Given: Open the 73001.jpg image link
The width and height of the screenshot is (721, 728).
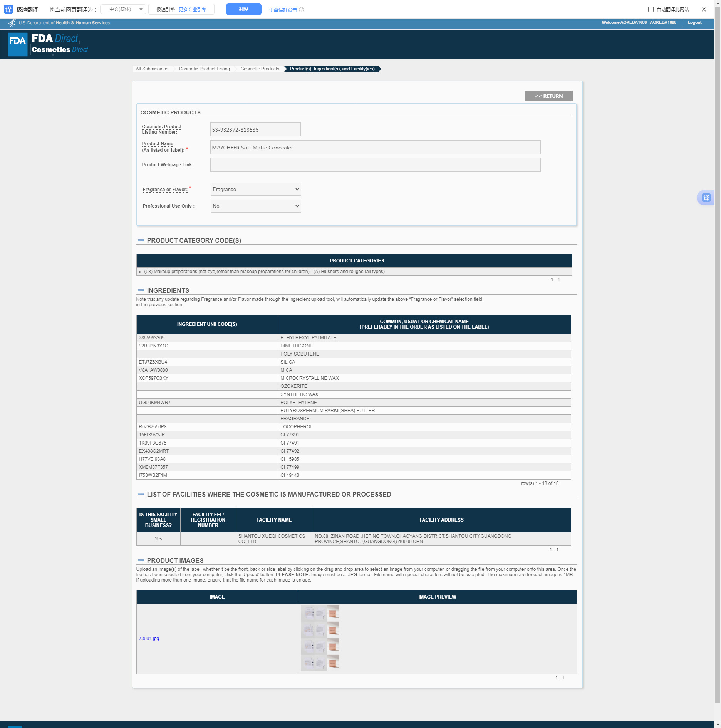Looking at the screenshot, I should (149, 639).
